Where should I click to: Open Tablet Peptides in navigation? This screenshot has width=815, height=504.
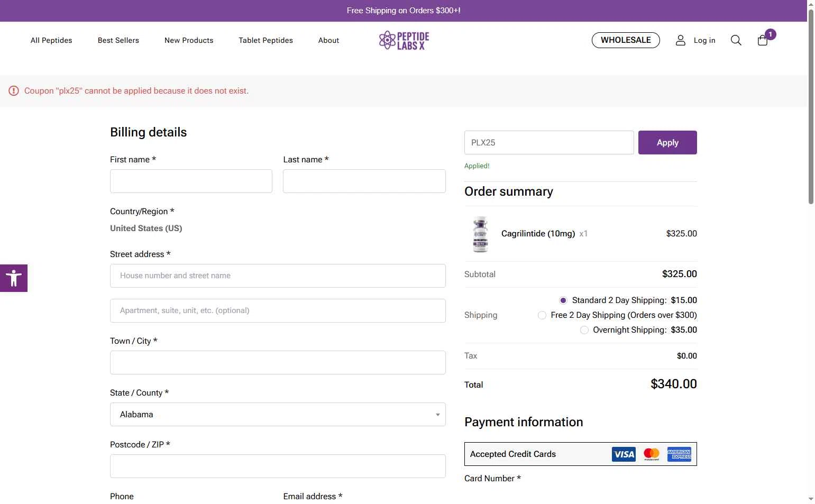[265, 40]
